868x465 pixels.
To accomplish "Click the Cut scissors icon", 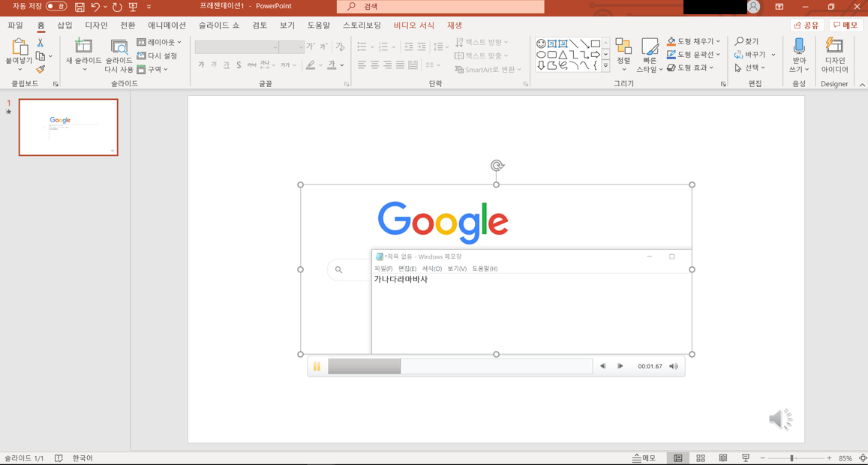I will [41, 43].
